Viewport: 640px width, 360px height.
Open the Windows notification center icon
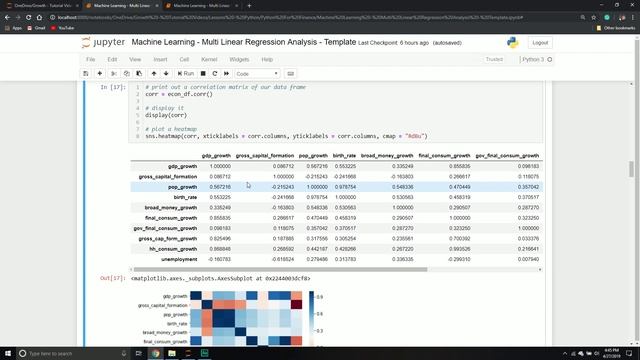point(629,353)
